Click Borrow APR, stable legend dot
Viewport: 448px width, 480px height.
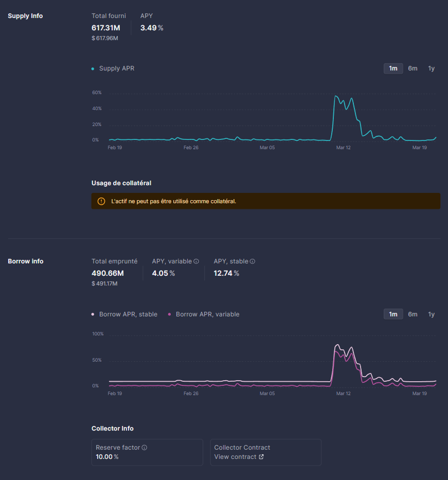tap(93, 314)
